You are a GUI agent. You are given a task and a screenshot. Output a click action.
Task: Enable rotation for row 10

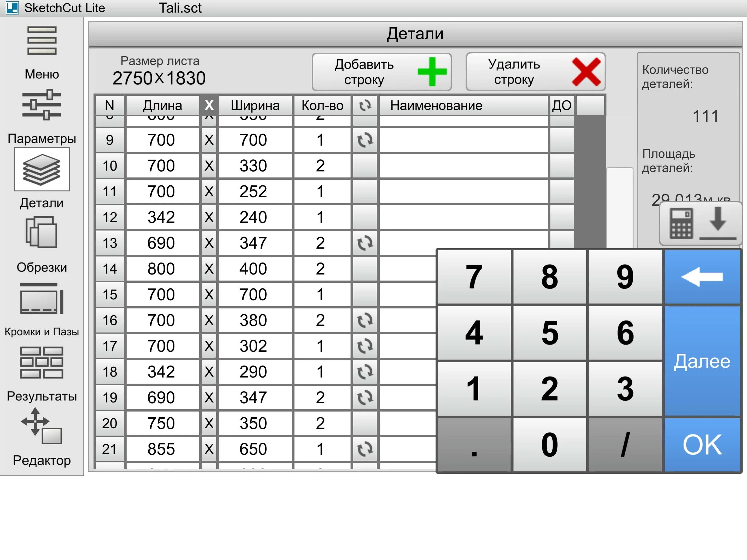tap(365, 166)
